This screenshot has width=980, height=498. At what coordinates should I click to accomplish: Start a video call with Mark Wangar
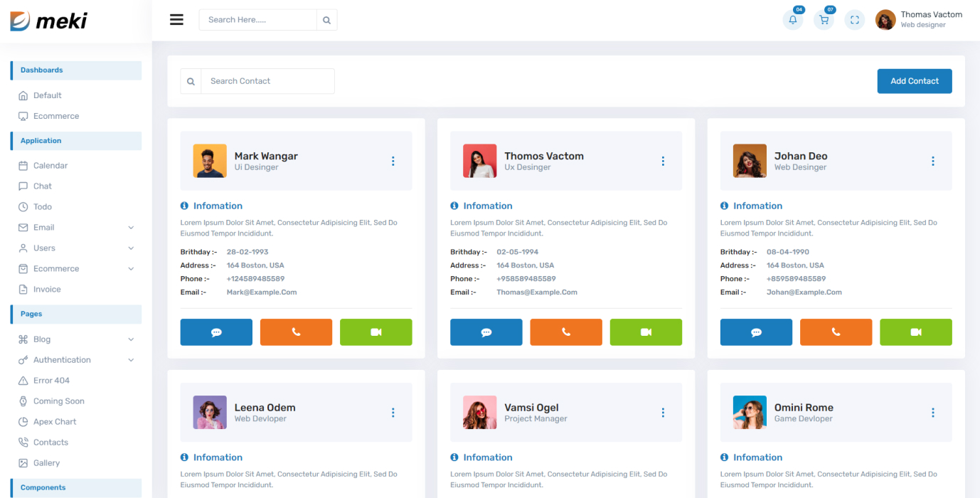click(376, 332)
